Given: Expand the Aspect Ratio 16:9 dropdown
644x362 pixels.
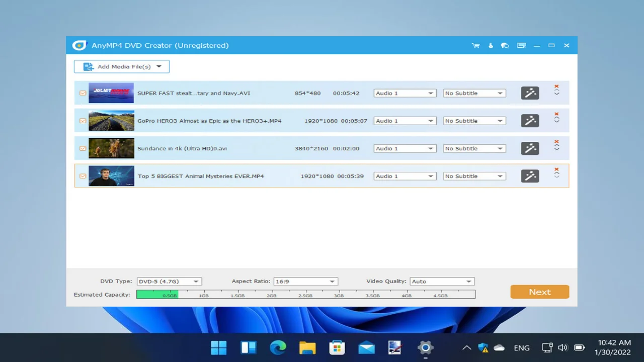Looking at the screenshot, I should [x=305, y=282].
